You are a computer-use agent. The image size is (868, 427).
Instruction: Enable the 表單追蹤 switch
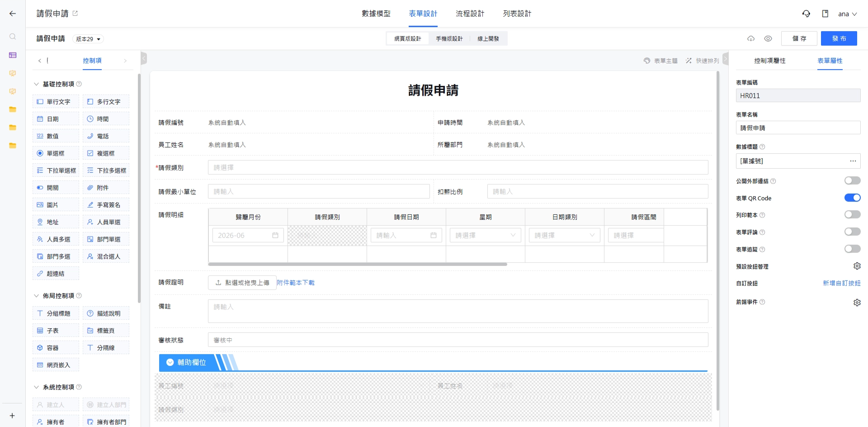point(852,249)
